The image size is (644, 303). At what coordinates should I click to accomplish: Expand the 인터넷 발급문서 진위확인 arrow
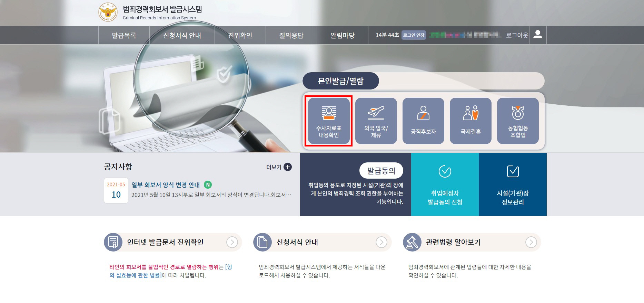pos(232,242)
